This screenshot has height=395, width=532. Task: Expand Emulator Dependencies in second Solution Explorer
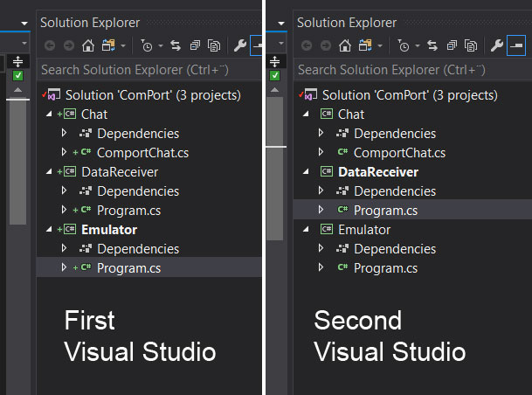click(x=321, y=248)
